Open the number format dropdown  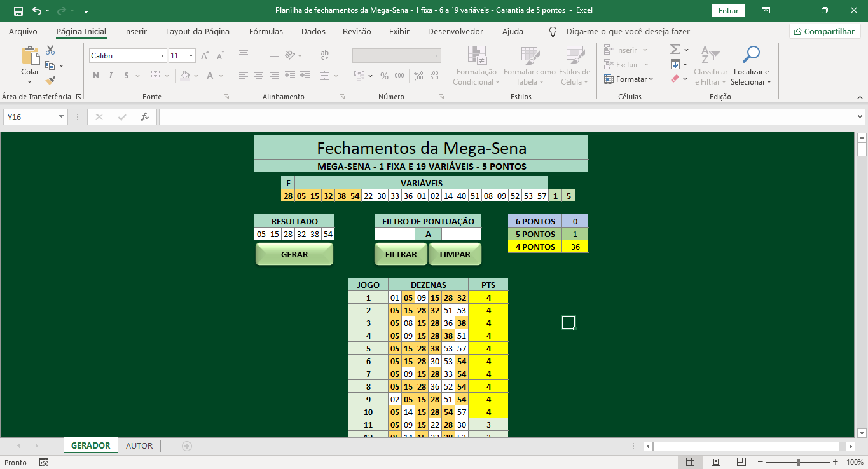pyautogui.click(x=437, y=56)
